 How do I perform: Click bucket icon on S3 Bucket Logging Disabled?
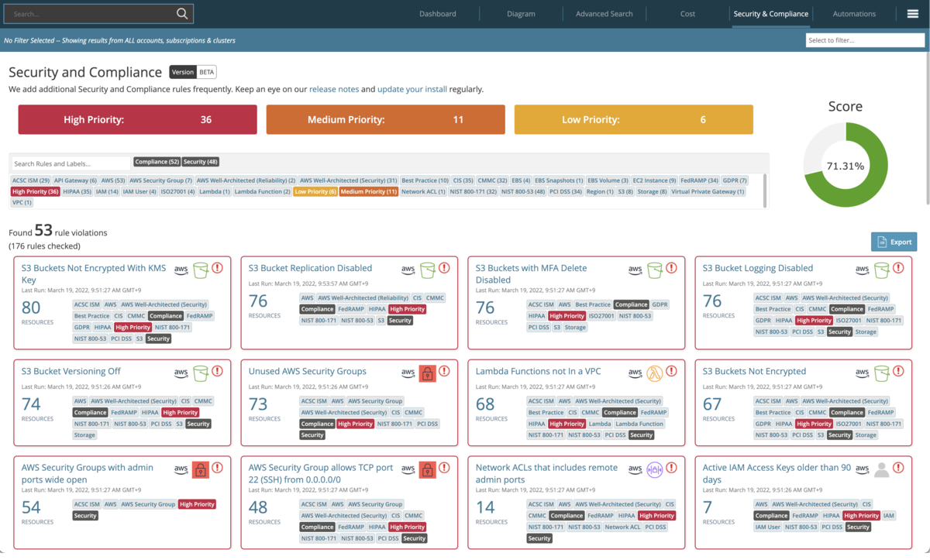(x=881, y=270)
